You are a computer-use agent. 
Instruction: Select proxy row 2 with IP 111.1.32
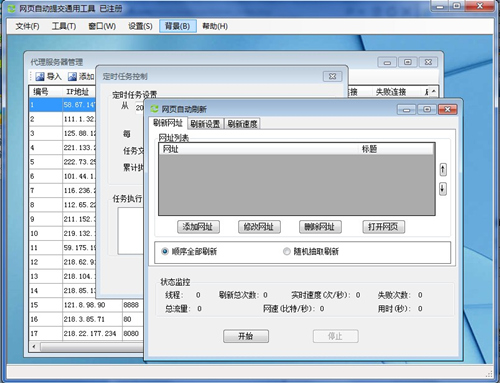[63, 119]
